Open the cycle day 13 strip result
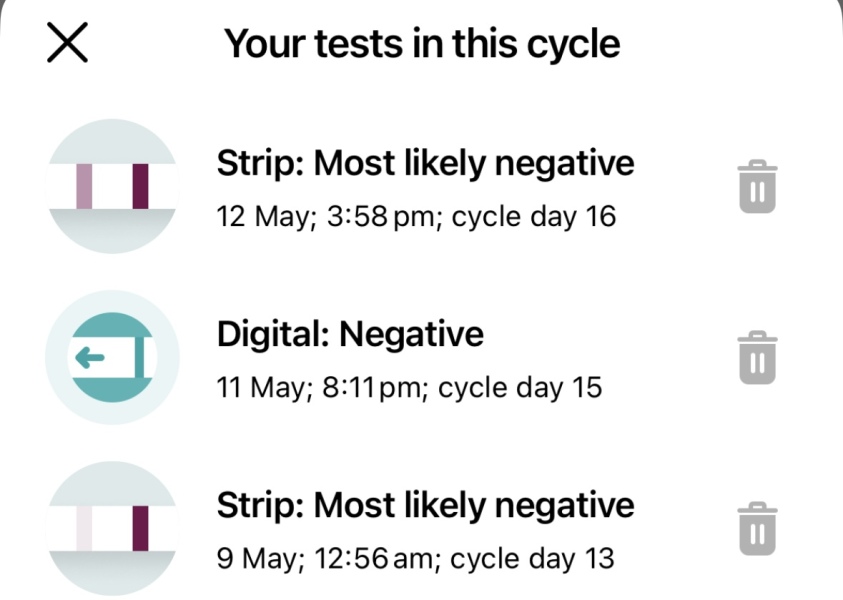843x600 pixels. (x=425, y=505)
